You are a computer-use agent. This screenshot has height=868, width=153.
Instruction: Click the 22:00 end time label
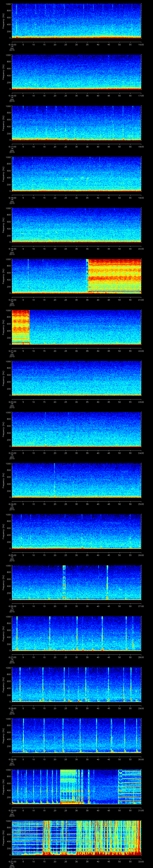point(141,351)
